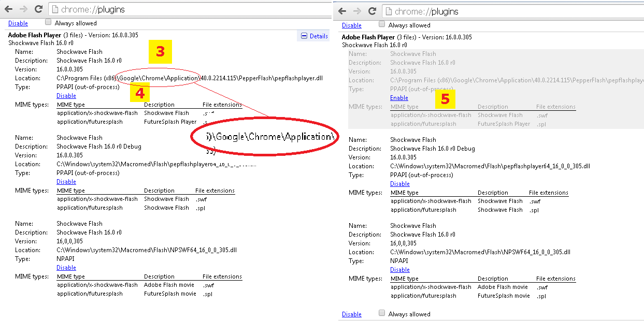
Task: Select the NPAPI type value in left window
Action: (65, 259)
